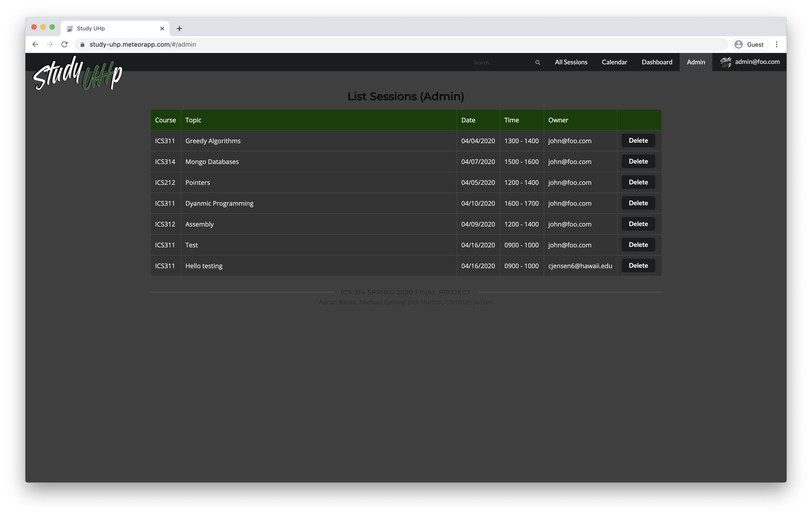
Task: Delete the Test session
Action: click(638, 245)
